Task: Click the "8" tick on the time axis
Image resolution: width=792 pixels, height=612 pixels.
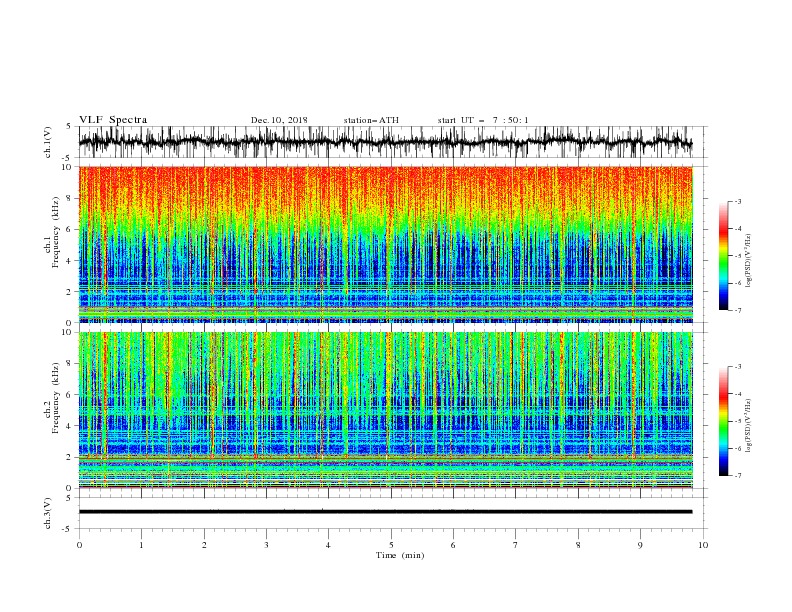Action: 578,545
